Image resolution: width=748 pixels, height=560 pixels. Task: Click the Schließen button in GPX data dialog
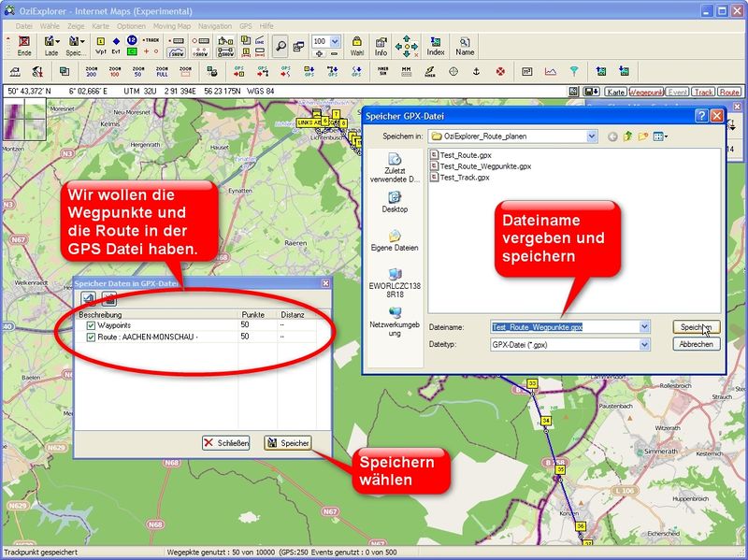click(x=226, y=442)
